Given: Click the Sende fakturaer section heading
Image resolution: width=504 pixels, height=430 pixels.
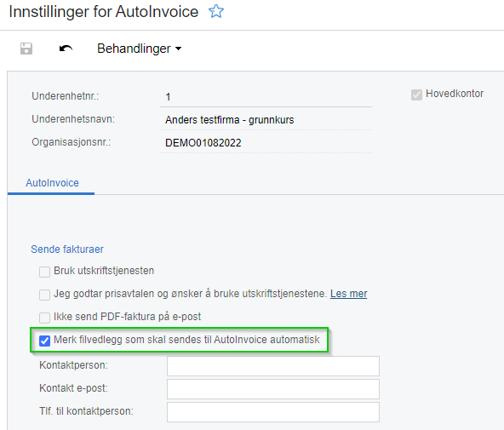Looking at the screenshot, I should click(67, 249).
